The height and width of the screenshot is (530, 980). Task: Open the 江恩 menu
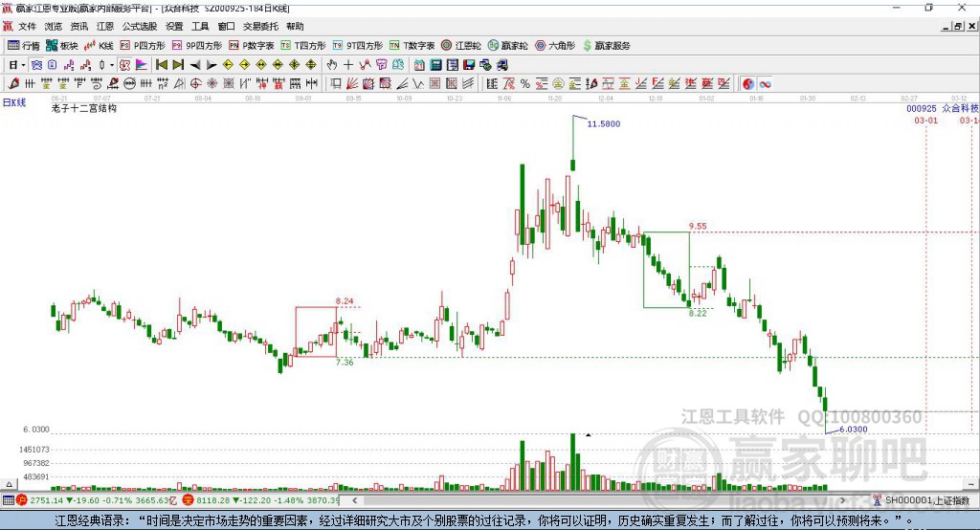point(105,26)
